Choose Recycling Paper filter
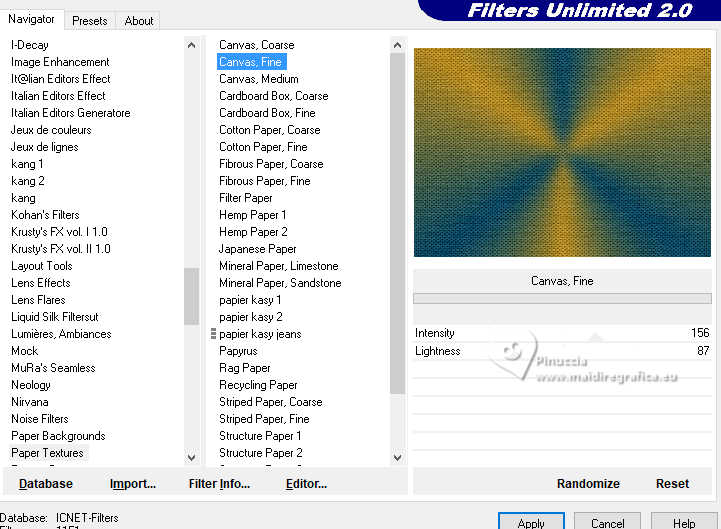The height and width of the screenshot is (529, 721). coord(258,385)
